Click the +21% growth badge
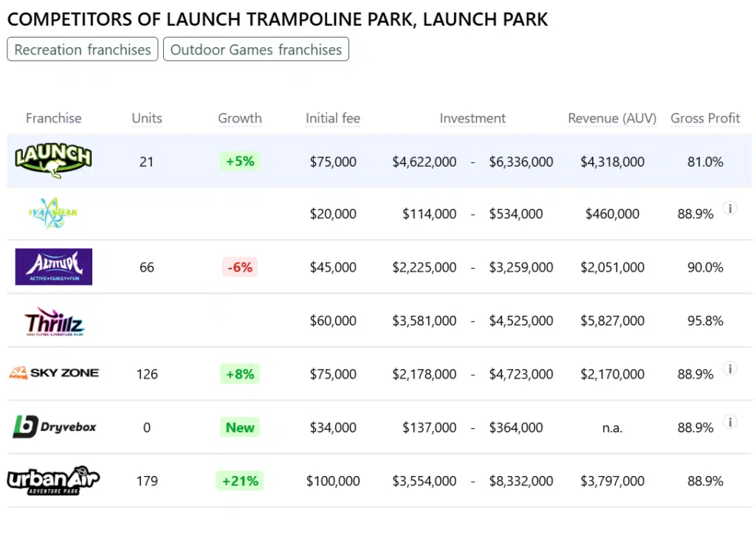This screenshot has width=756, height=535. click(x=240, y=481)
